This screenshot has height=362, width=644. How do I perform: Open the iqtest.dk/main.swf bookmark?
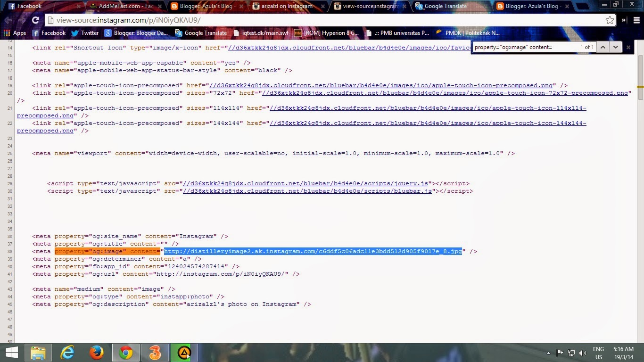click(x=261, y=33)
